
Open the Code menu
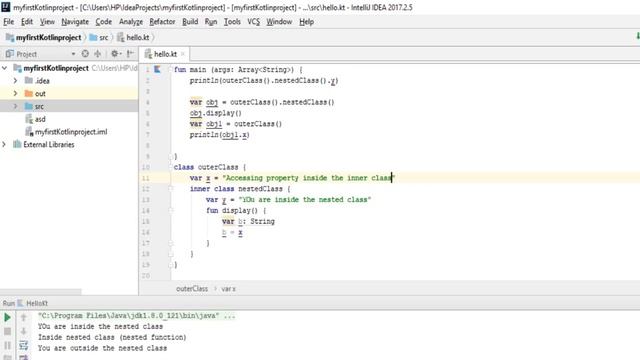[104, 22]
